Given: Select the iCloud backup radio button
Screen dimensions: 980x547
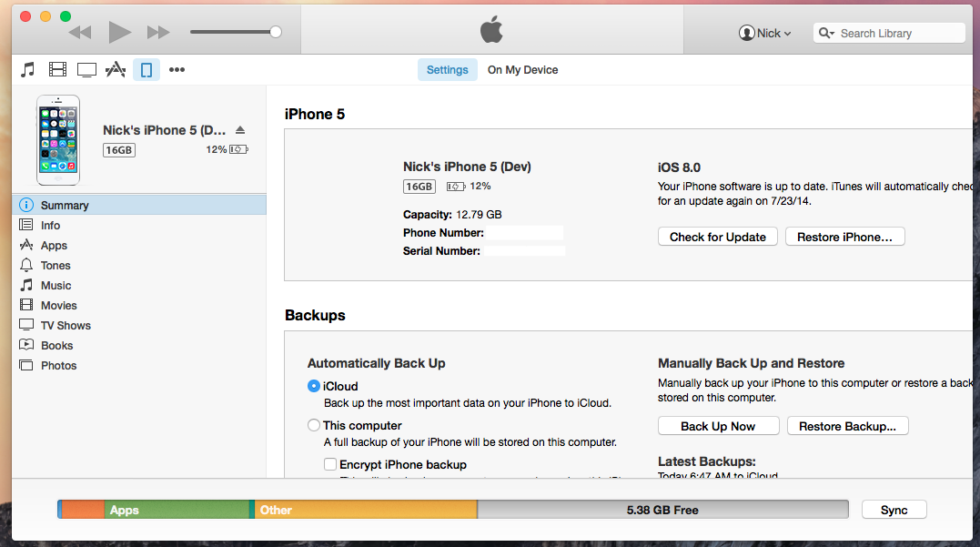Looking at the screenshot, I should click(314, 386).
